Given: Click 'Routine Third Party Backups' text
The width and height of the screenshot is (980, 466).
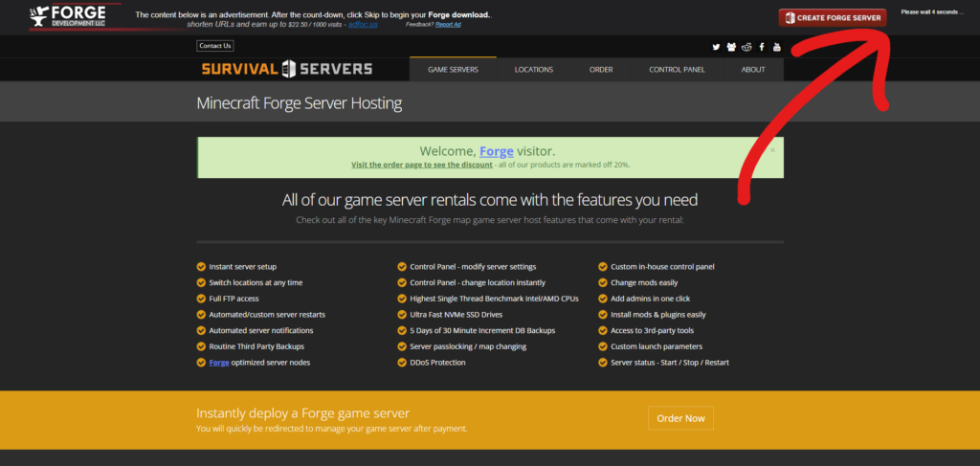Looking at the screenshot, I should pos(256,346).
